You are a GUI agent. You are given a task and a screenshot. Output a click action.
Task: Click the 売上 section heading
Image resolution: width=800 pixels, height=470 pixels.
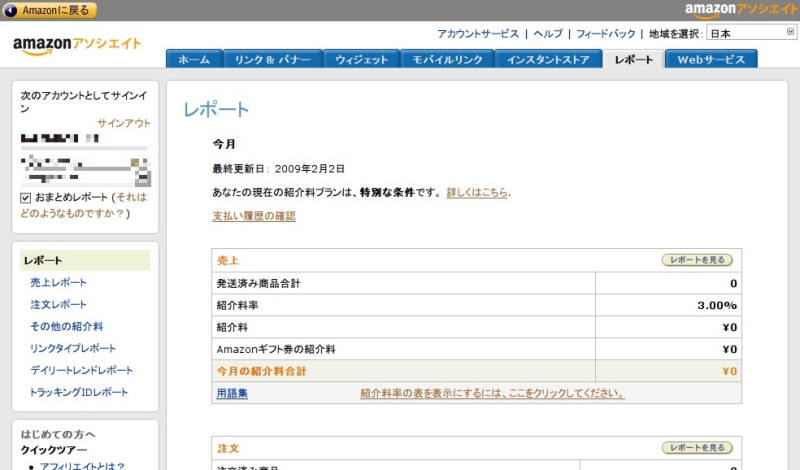coord(228,260)
